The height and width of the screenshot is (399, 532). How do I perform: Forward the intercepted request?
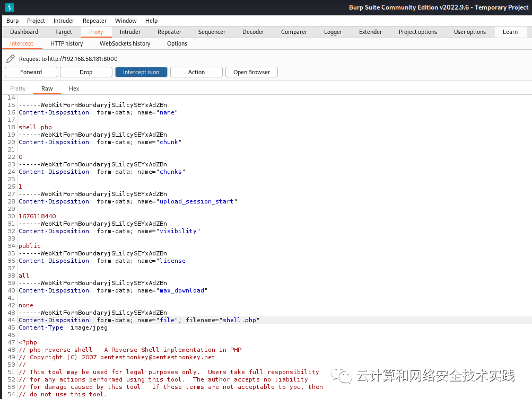click(x=31, y=72)
